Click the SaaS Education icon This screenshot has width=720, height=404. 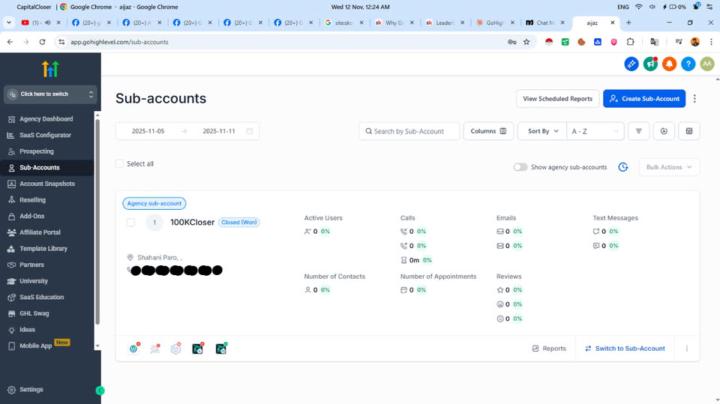point(11,297)
